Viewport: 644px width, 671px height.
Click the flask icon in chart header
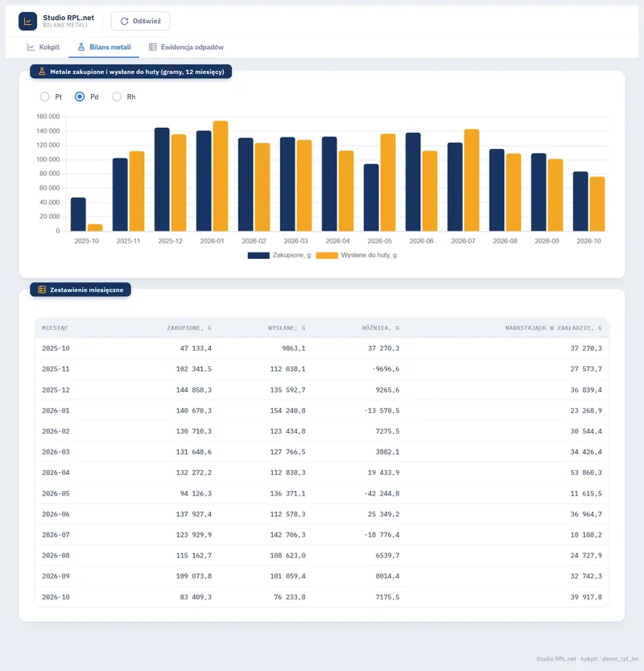[x=42, y=72]
